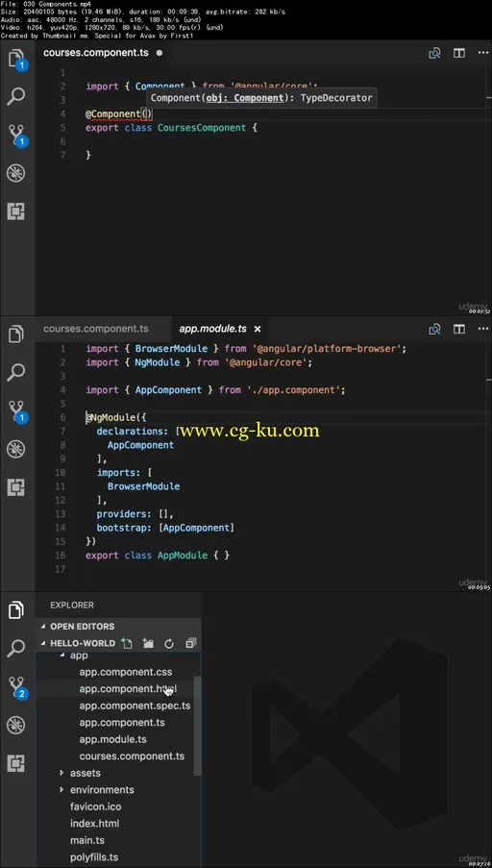Close the app.module.ts tab
The height and width of the screenshot is (868, 492).
[x=258, y=329]
